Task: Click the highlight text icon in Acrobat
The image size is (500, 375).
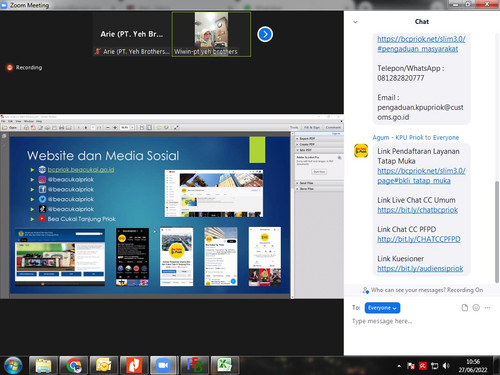Action: pyautogui.click(x=166, y=128)
